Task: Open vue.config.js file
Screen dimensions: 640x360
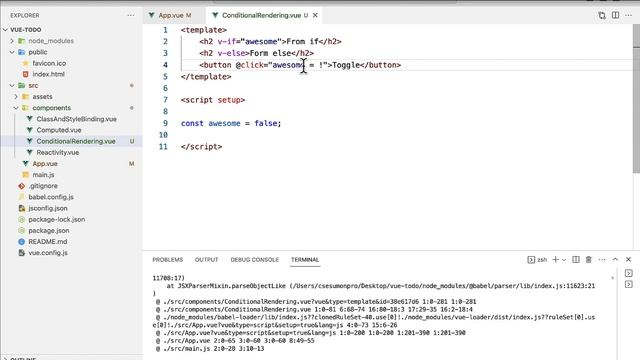Action: click(48, 253)
